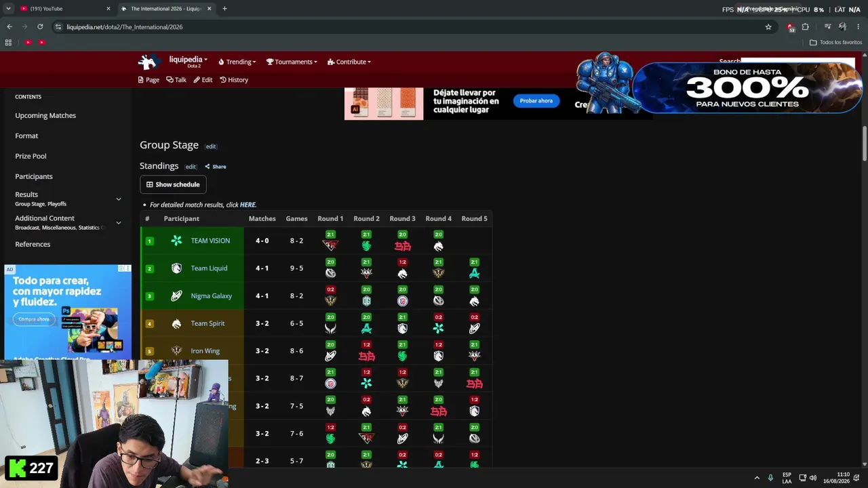Open the media controls icon in toolbar

(x=827, y=27)
